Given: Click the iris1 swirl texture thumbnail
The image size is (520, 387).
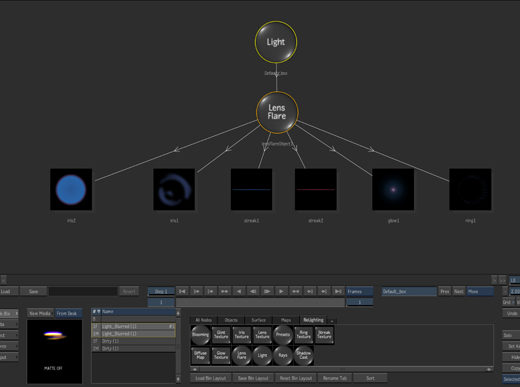Looking at the screenshot, I should pos(174,189).
